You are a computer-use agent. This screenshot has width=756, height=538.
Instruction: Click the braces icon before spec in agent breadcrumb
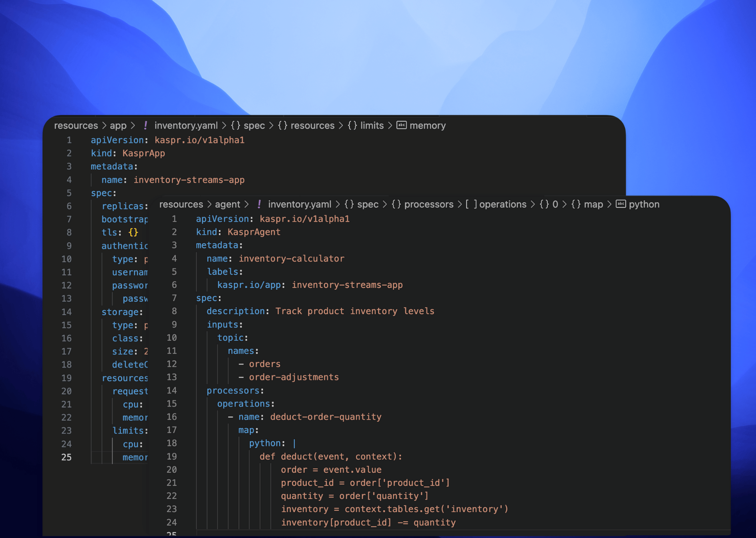(349, 205)
